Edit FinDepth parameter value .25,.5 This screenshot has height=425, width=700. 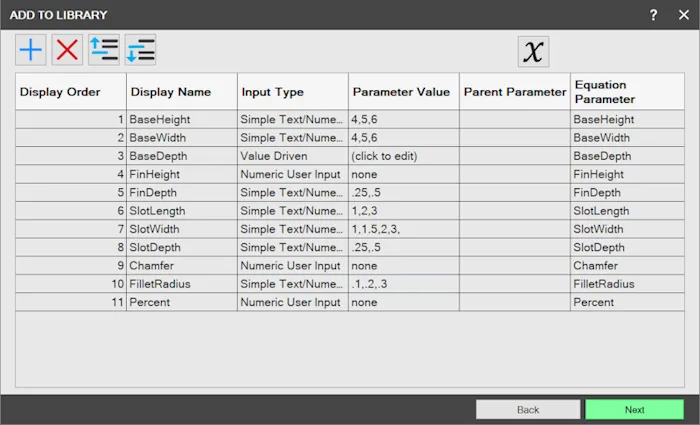[x=404, y=193]
